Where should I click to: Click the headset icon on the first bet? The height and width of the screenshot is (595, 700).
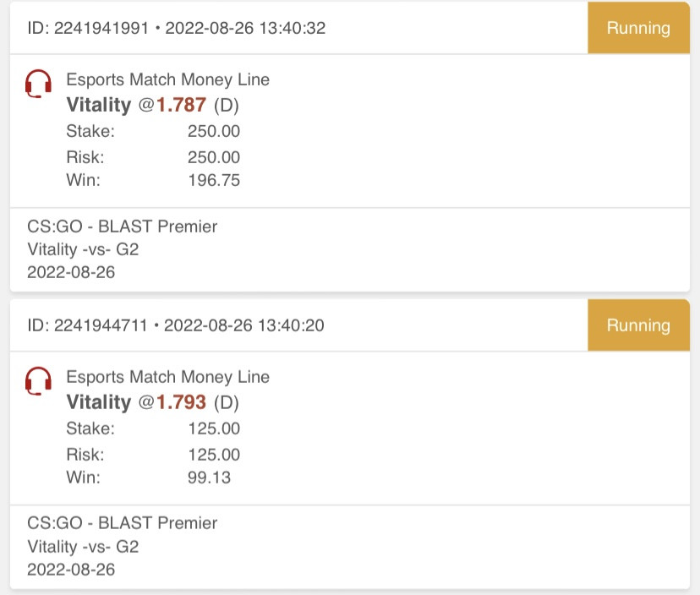click(x=38, y=84)
